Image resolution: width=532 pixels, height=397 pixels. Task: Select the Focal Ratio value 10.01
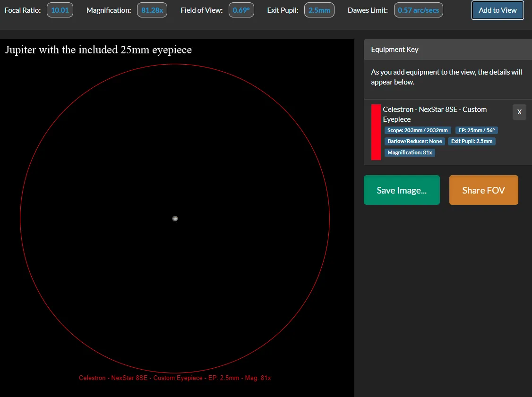click(60, 10)
